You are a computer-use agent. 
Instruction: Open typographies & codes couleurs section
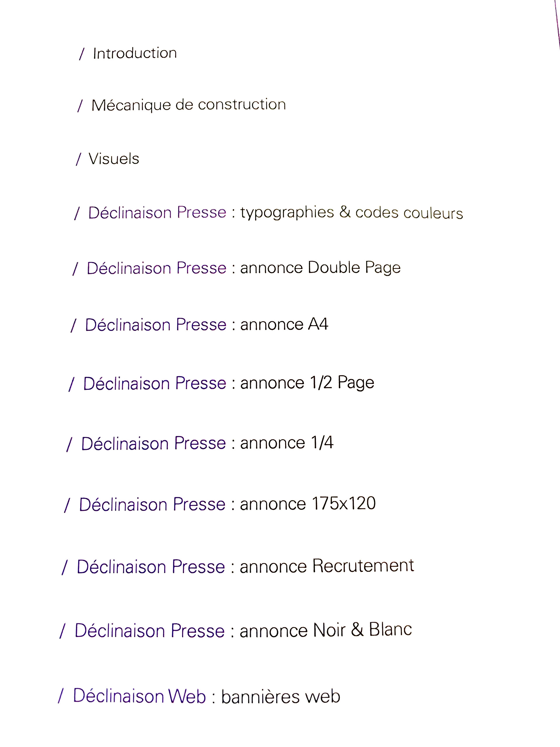(351, 213)
